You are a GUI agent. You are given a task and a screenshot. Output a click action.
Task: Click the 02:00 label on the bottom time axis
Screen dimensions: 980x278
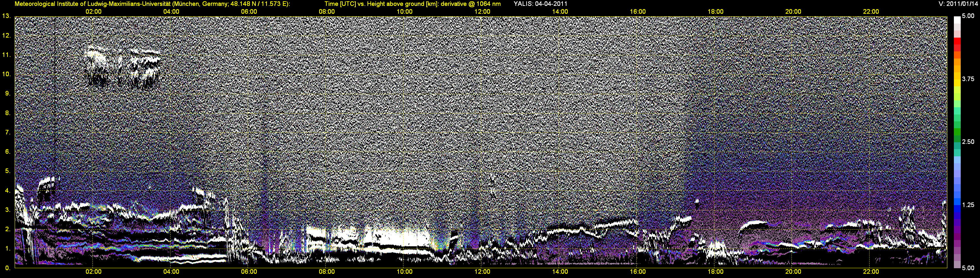[x=93, y=272]
